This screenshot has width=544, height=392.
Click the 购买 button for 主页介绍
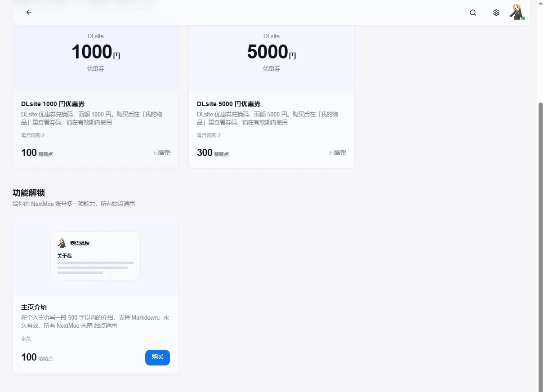157,357
